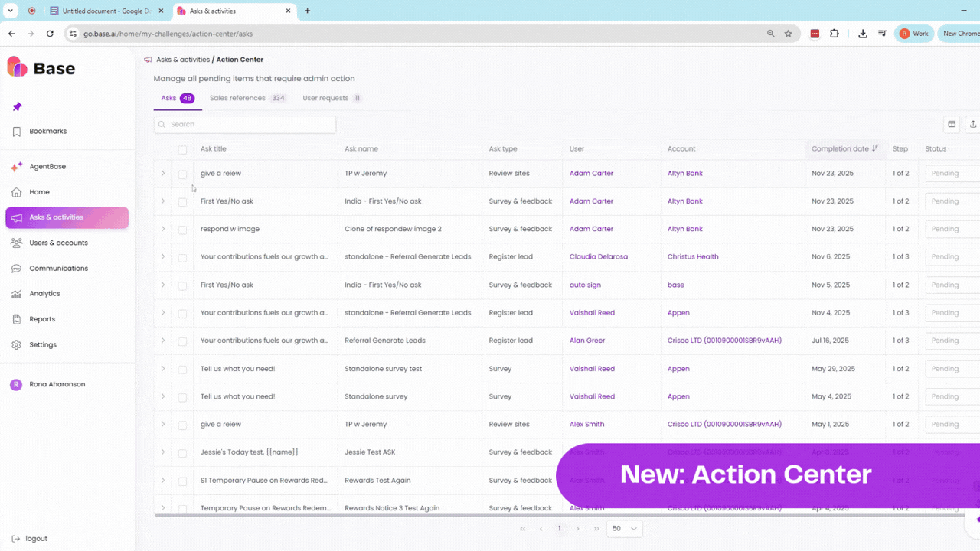
Task: Open the page size dropdown showing 50
Action: point(624,528)
